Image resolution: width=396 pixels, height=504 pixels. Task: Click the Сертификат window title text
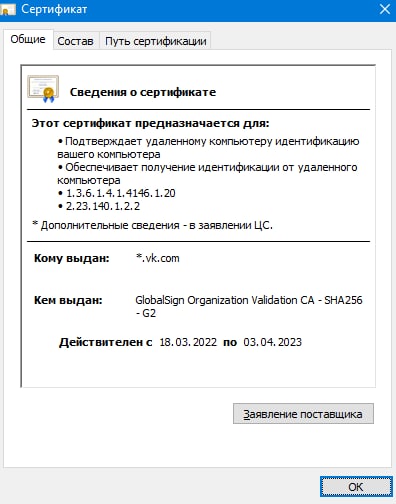54,9
